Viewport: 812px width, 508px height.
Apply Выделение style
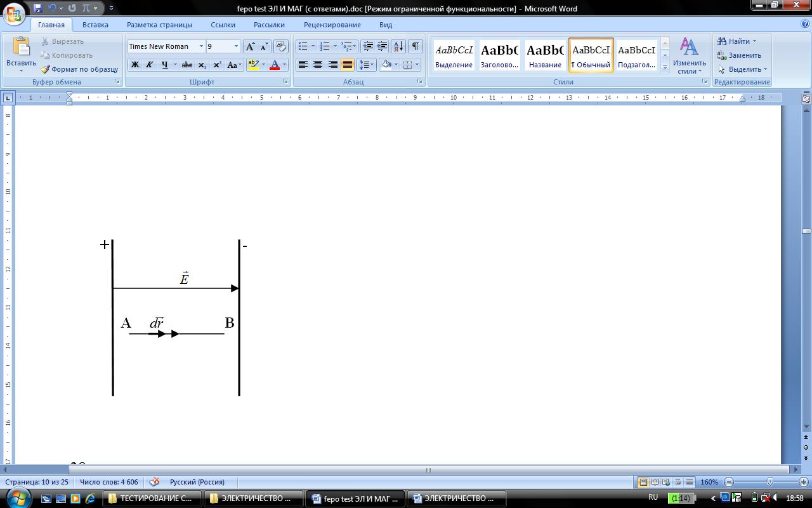click(x=454, y=55)
